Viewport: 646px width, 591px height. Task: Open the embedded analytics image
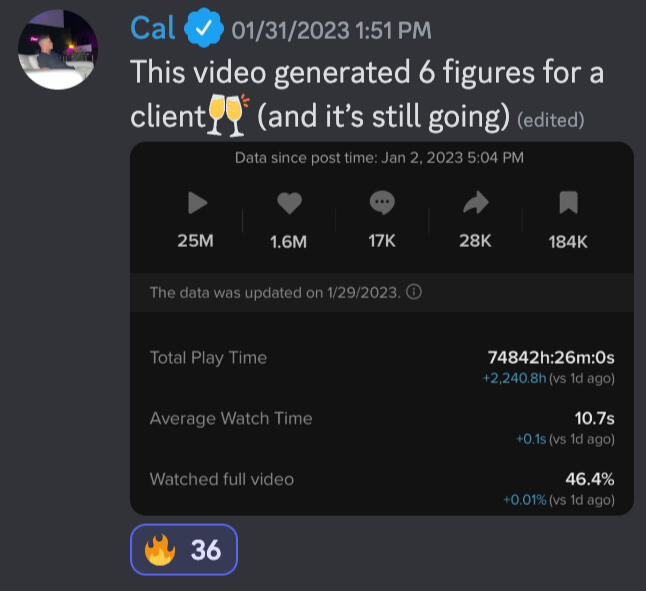(382, 328)
